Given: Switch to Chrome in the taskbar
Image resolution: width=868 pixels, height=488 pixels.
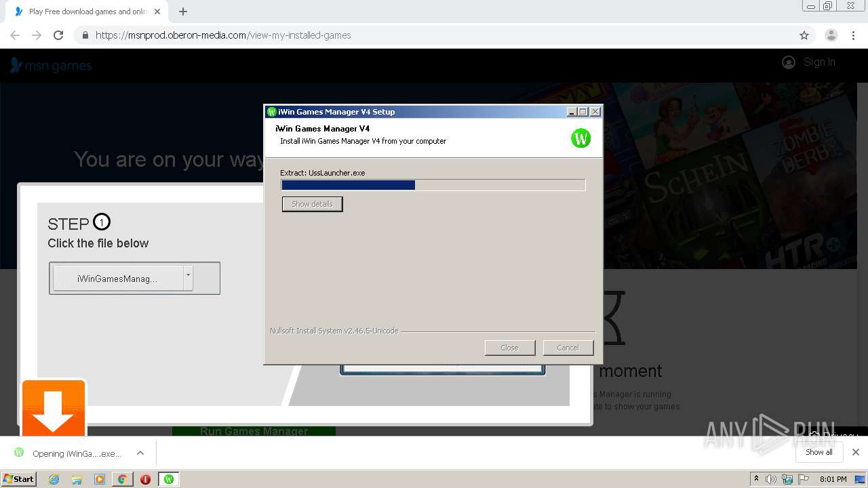Looking at the screenshot, I should coord(123,479).
